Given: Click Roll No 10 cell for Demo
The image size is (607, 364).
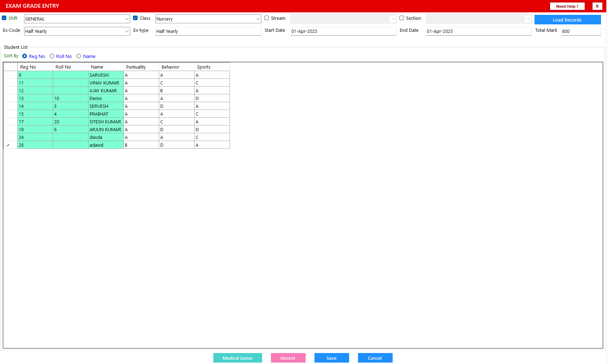Looking at the screenshot, I should click(x=71, y=98).
